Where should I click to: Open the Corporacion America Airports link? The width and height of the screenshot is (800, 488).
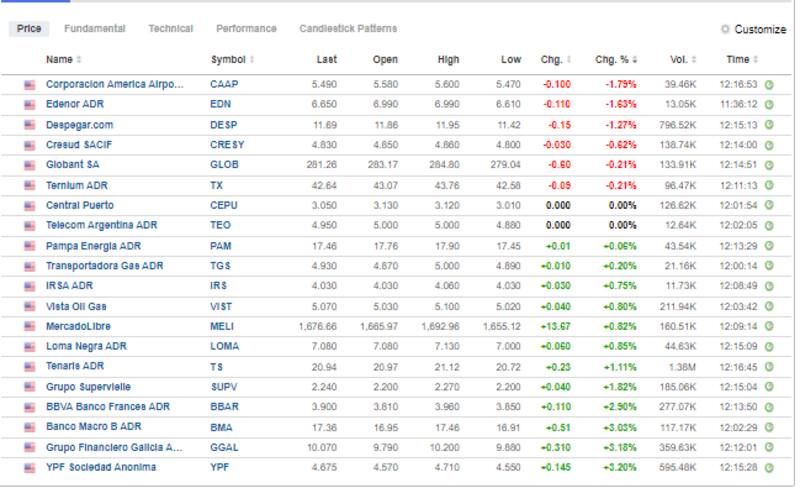pos(115,85)
